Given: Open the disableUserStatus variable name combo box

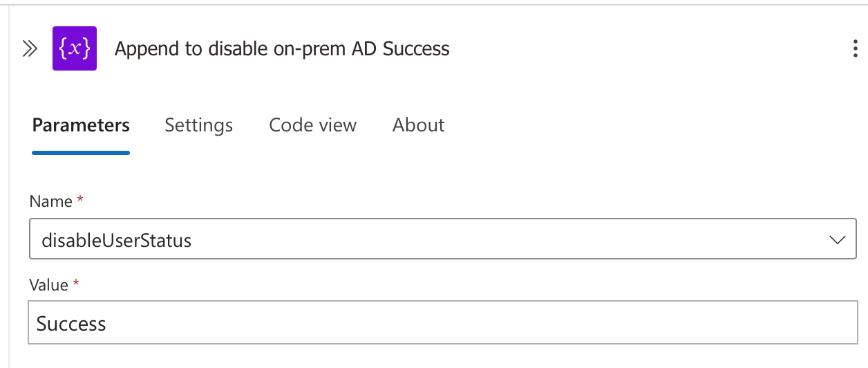Looking at the screenshot, I should point(443,239).
